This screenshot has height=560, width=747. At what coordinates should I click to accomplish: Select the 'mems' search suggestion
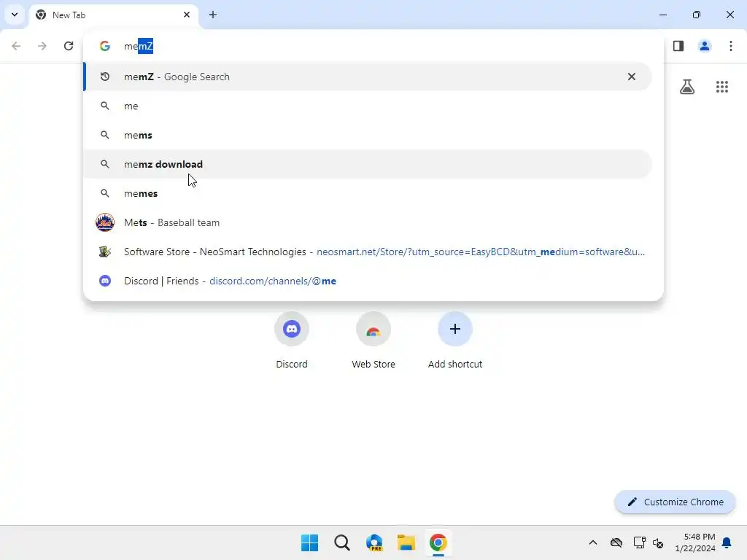(368, 135)
